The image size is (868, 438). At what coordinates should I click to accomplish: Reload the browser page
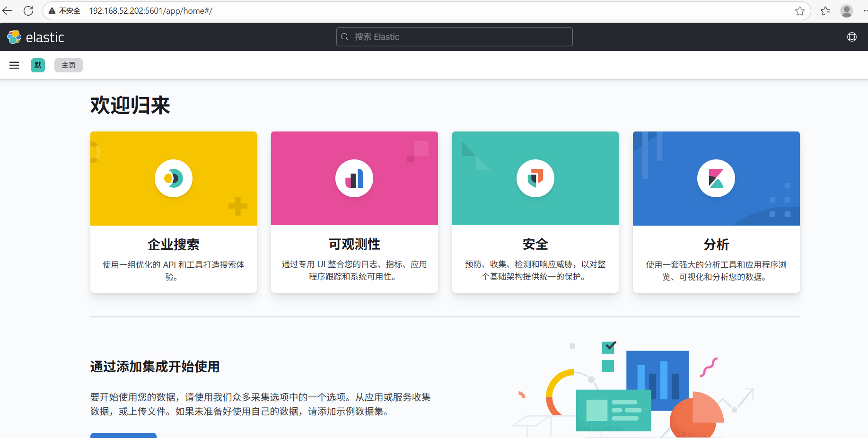pos(28,10)
